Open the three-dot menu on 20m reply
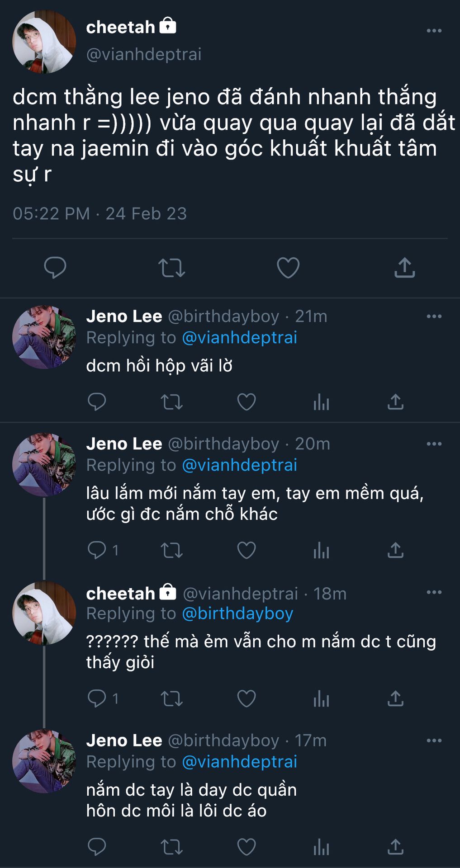 coord(434,444)
